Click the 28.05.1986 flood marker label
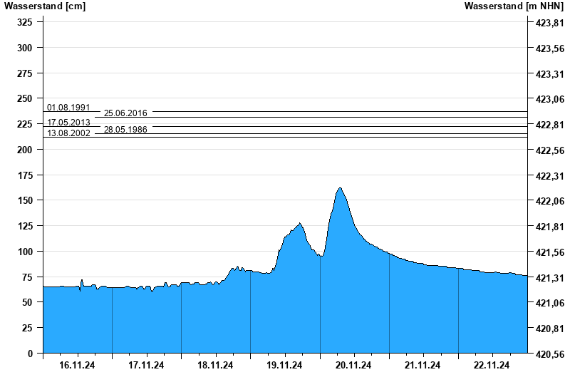 click(x=125, y=130)
